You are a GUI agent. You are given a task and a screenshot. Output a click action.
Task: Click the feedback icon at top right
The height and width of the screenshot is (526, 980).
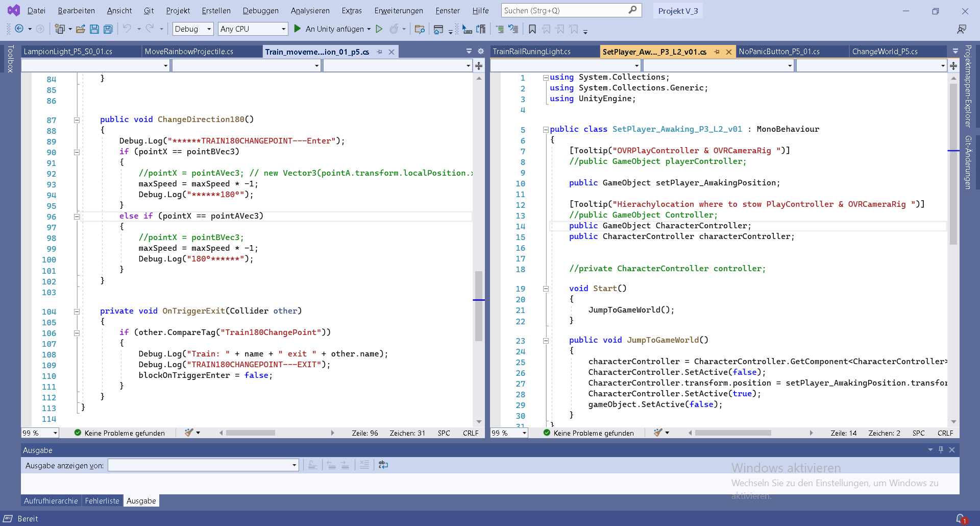[962, 29]
